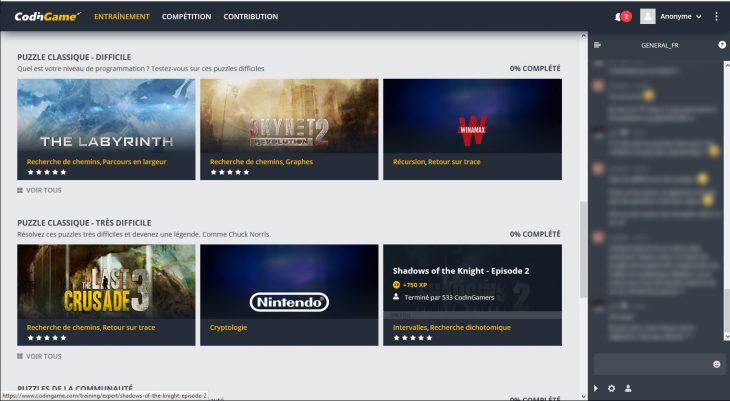This screenshot has width=730, height=401.
Task: Click the star rating on Shadows card
Action: tap(413, 338)
